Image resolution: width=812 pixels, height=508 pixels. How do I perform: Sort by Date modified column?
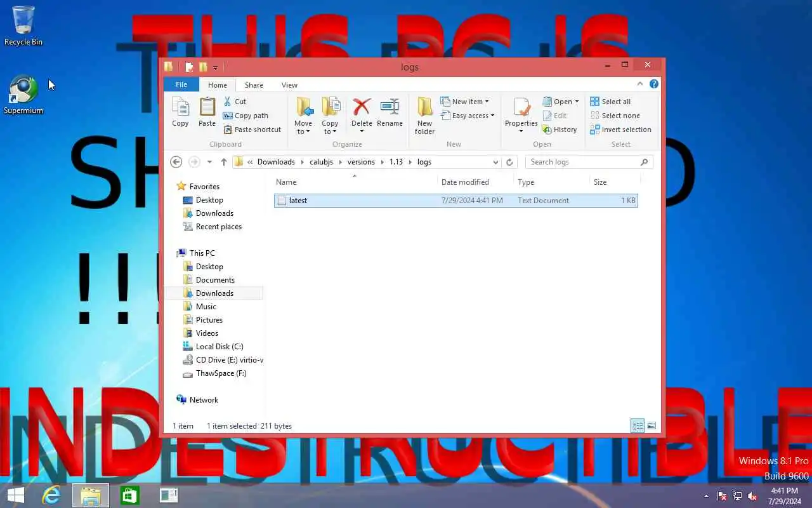click(476, 182)
